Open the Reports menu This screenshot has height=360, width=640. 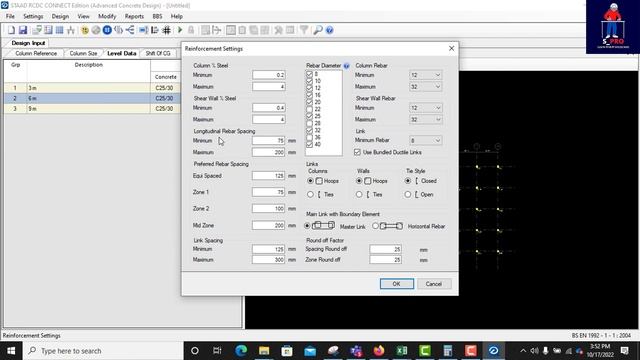(x=134, y=16)
